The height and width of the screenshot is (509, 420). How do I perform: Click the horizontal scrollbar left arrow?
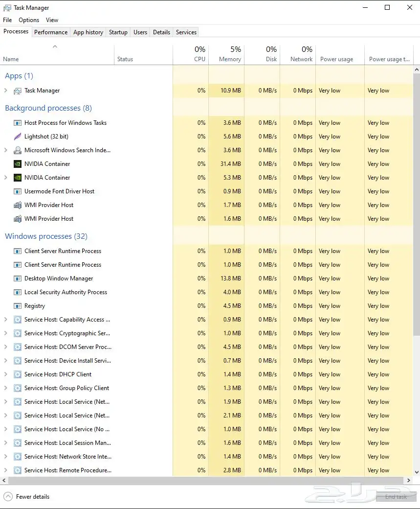[4, 480]
